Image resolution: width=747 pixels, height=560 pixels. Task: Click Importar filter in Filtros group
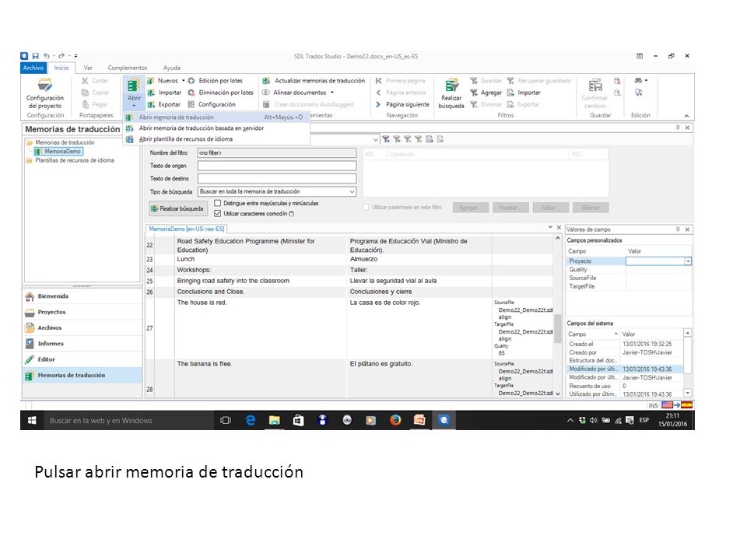click(x=524, y=93)
